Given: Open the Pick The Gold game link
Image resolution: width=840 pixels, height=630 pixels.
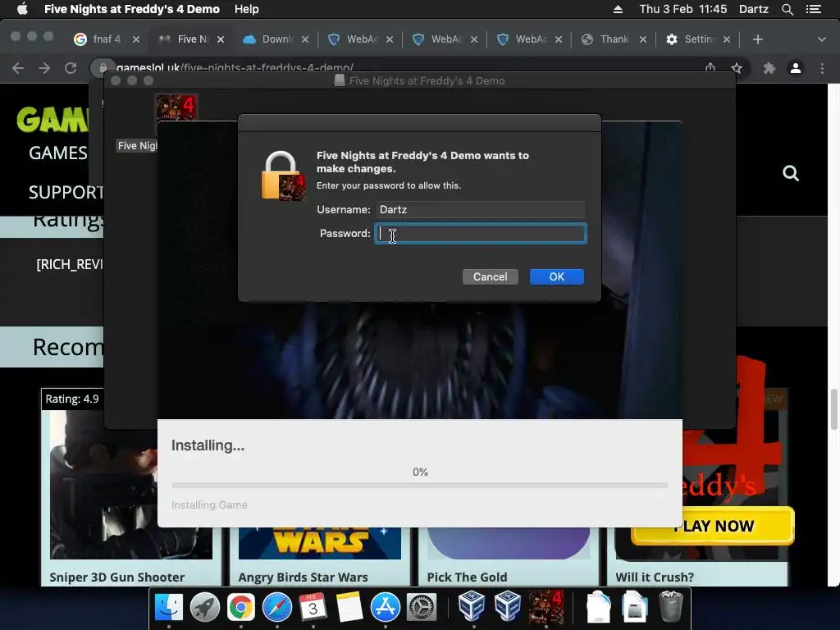Looking at the screenshot, I should pos(467,577).
